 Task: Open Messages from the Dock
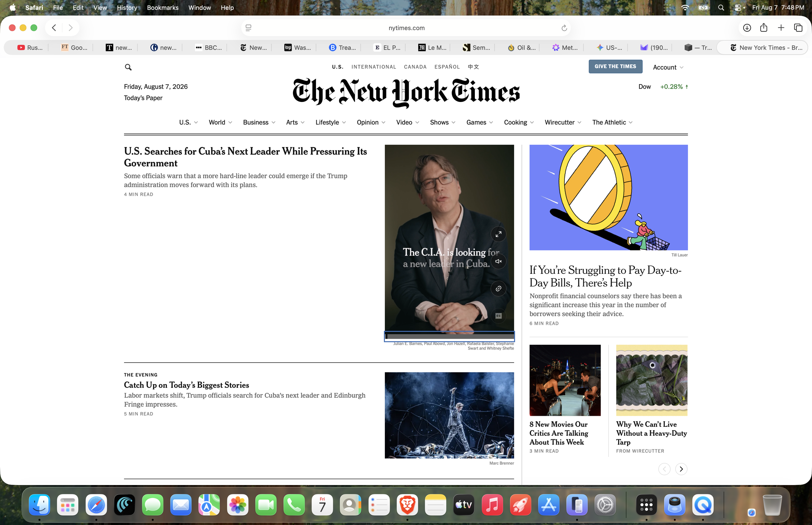point(153,505)
